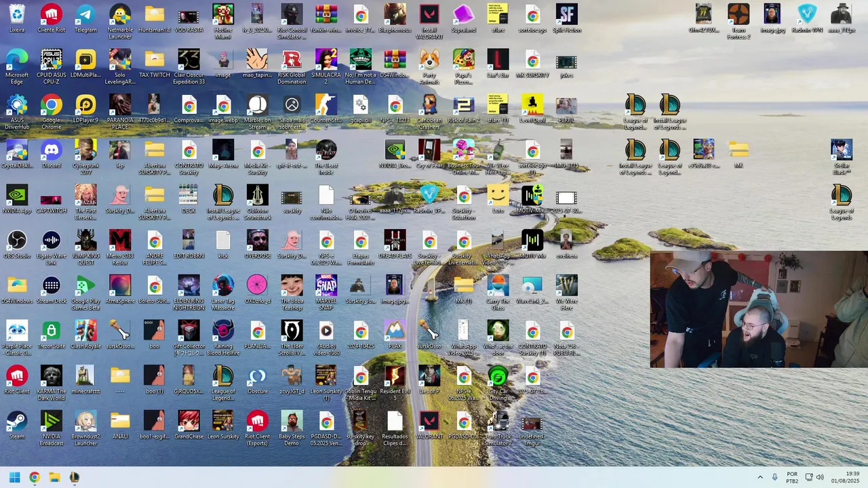Launch Cliente Riot desktop shortcut
Viewport: 868px width, 488px height.
(52, 19)
